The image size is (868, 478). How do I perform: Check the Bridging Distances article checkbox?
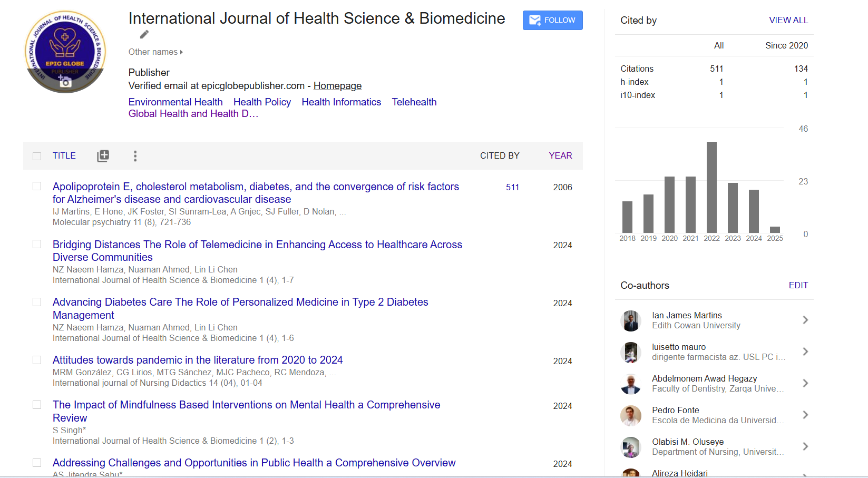37,244
